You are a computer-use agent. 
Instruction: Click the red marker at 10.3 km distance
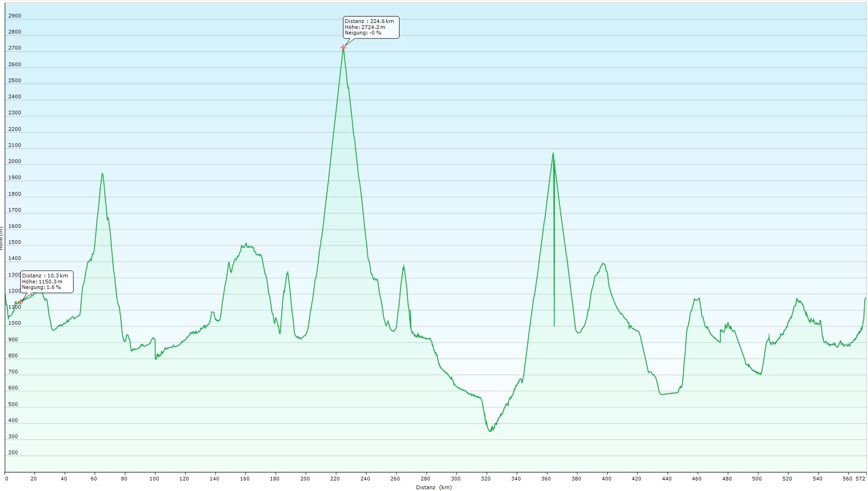(20, 302)
